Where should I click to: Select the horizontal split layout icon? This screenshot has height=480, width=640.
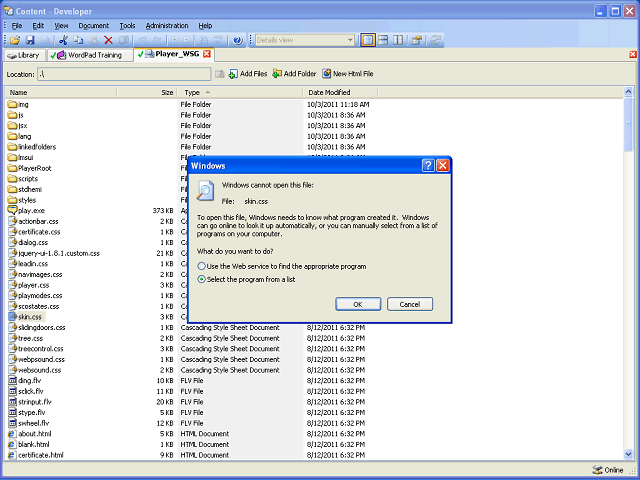383,40
